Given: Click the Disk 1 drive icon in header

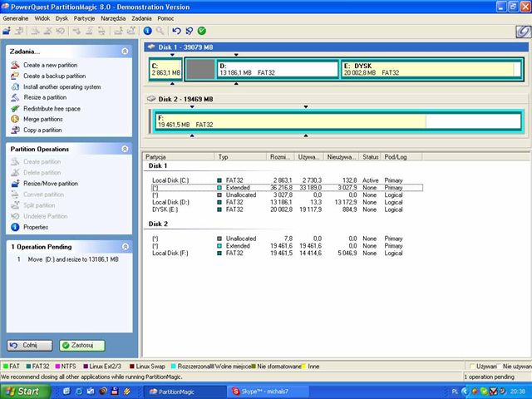Looking at the screenshot, I should [151, 47].
